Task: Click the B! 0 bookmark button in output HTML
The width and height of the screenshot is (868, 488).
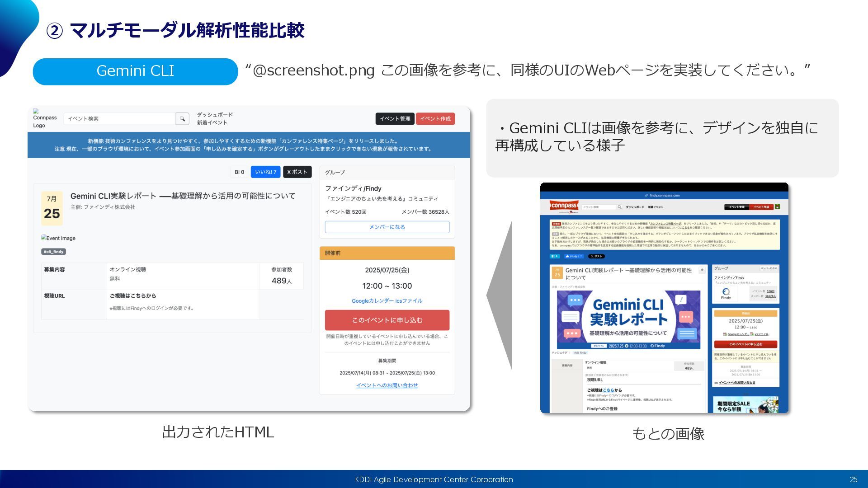Action: pos(239,172)
